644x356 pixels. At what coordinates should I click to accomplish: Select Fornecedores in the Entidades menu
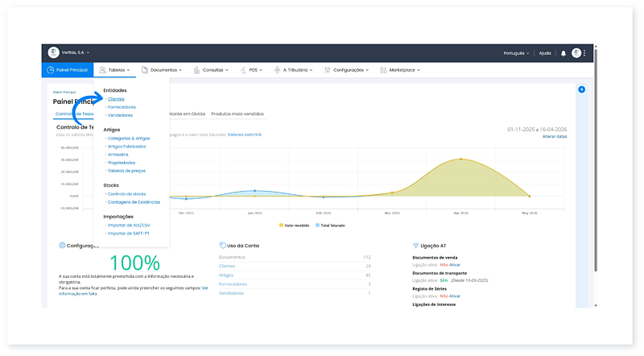coord(122,107)
